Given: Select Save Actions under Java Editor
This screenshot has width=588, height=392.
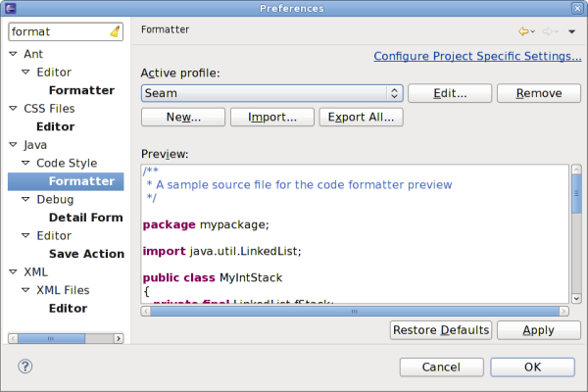Looking at the screenshot, I should (x=86, y=254).
